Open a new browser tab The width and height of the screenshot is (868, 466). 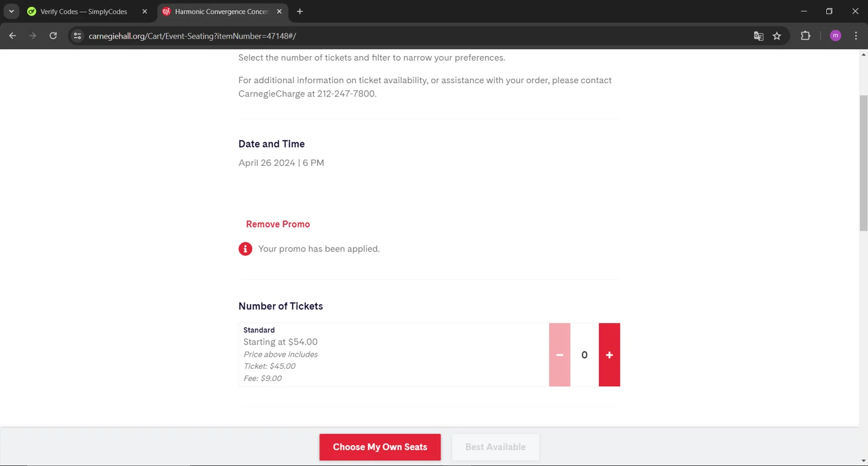click(300, 12)
